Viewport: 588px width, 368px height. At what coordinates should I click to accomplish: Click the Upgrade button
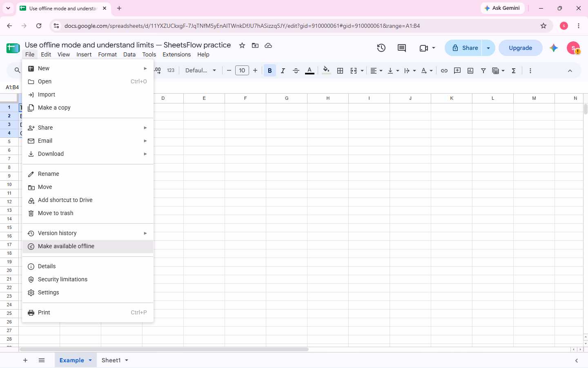tap(521, 48)
